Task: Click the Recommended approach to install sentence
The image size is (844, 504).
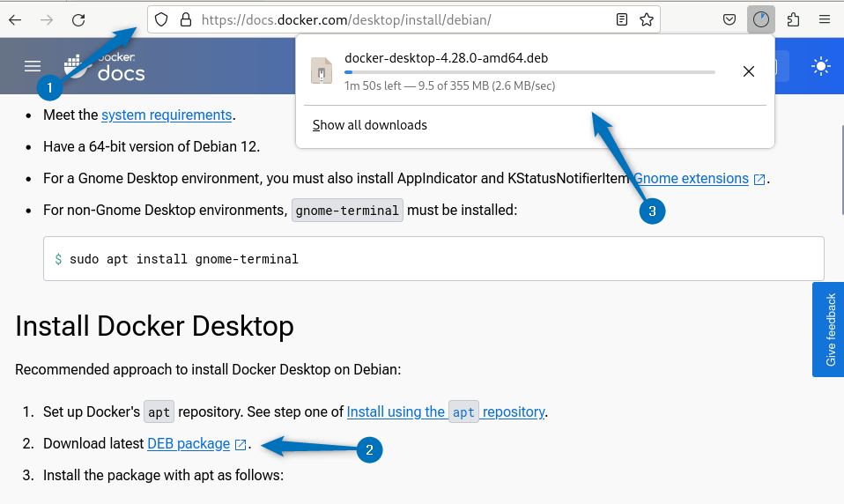Action: pyautogui.click(x=208, y=369)
